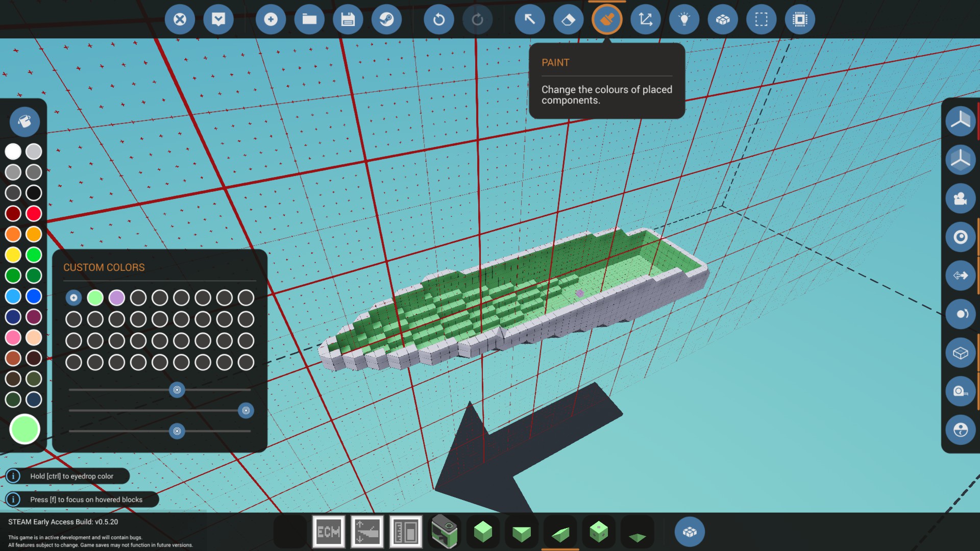This screenshot has height=551, width=980.
Task: Click the Steam Workshop icon in top toolbar
Action: 386,20
